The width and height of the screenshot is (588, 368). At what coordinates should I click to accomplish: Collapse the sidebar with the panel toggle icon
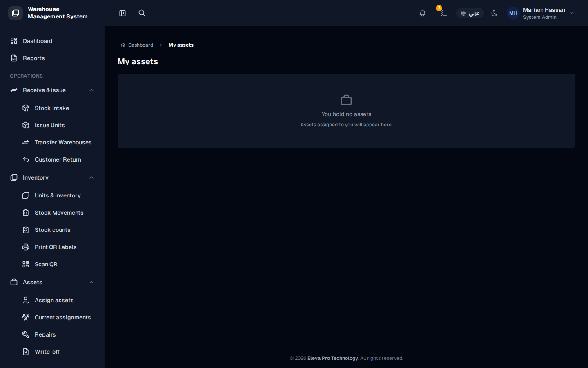click(122, 13)
